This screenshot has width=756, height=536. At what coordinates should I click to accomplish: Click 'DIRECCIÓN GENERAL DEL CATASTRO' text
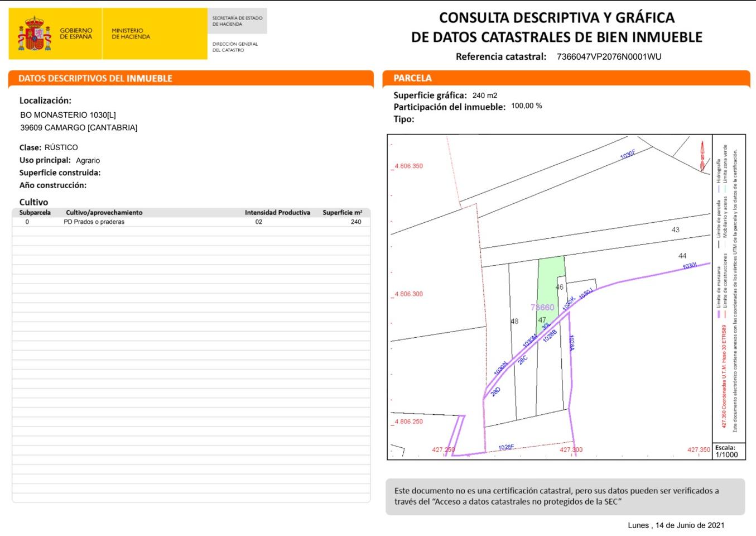click(x=235, y=47)
